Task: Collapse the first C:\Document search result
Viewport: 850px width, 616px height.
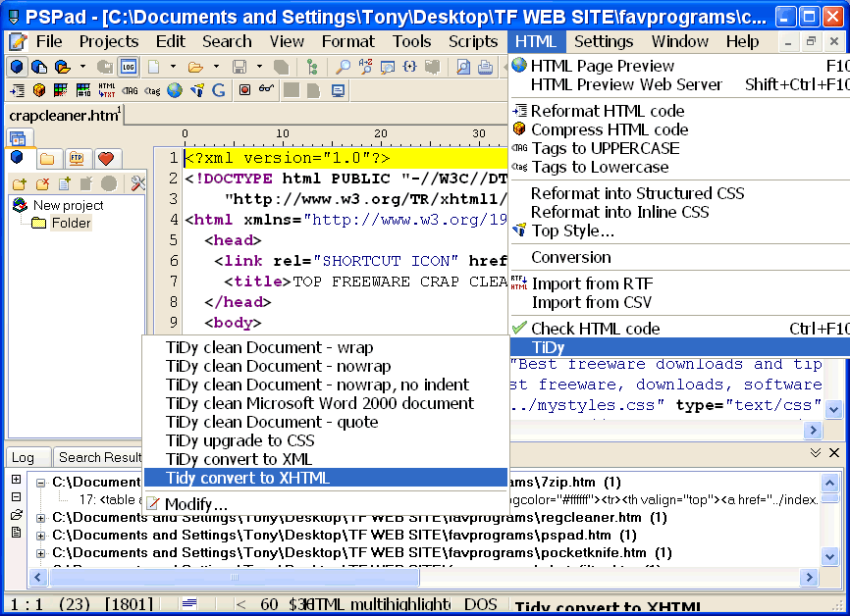Action: click(40, 483)
